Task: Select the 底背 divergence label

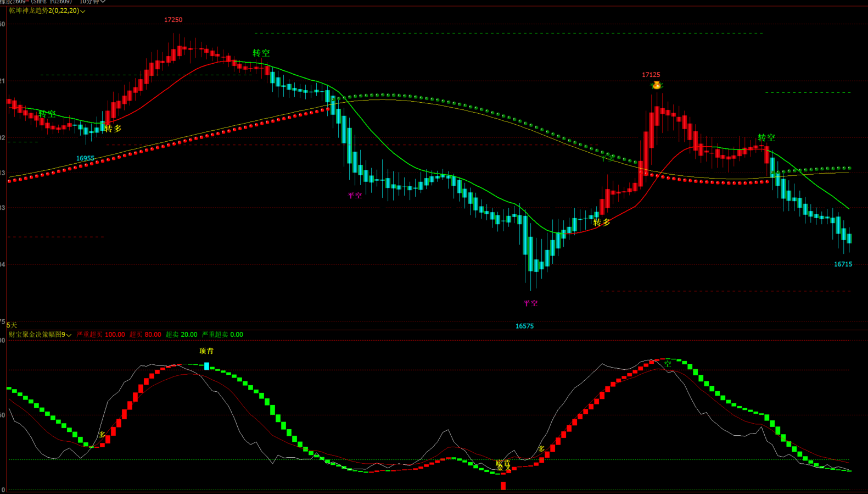Action: 503,464
